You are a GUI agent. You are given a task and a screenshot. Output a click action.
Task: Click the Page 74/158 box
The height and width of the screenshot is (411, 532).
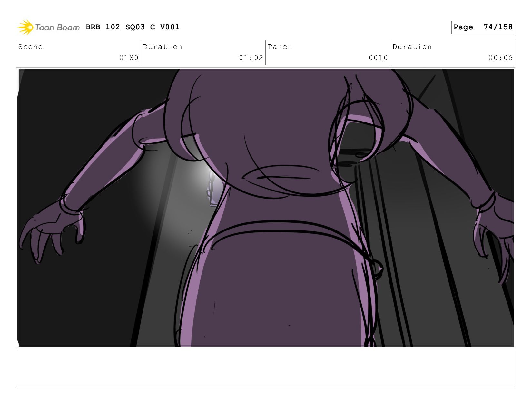483,27
